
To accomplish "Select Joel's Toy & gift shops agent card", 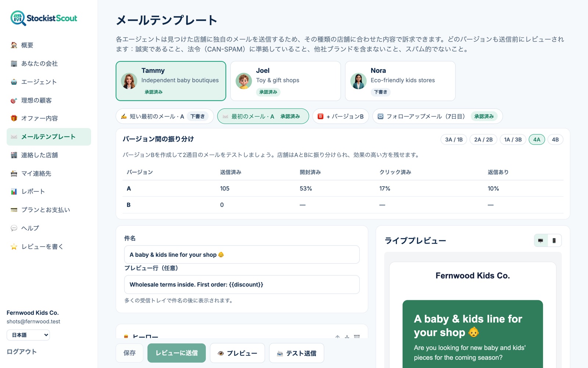I will (286, 81).
